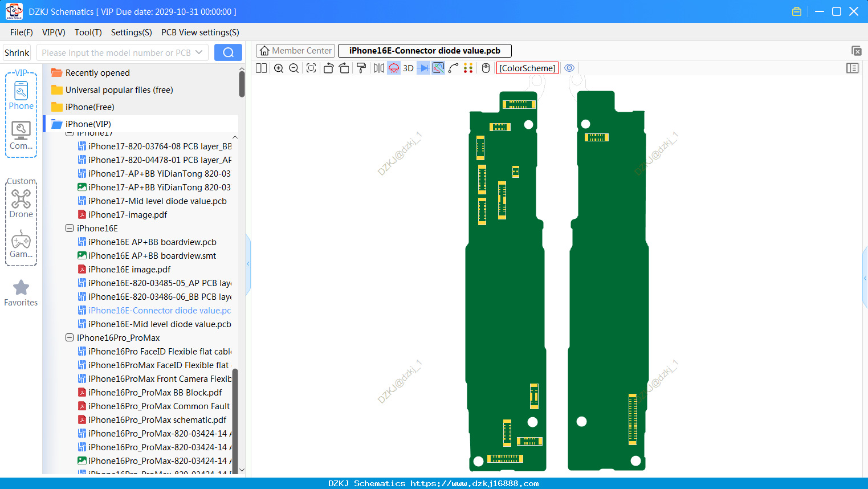Select the curved line connection tool
The width and height of the screenshot is (868, 489).
tap(454, 68)
